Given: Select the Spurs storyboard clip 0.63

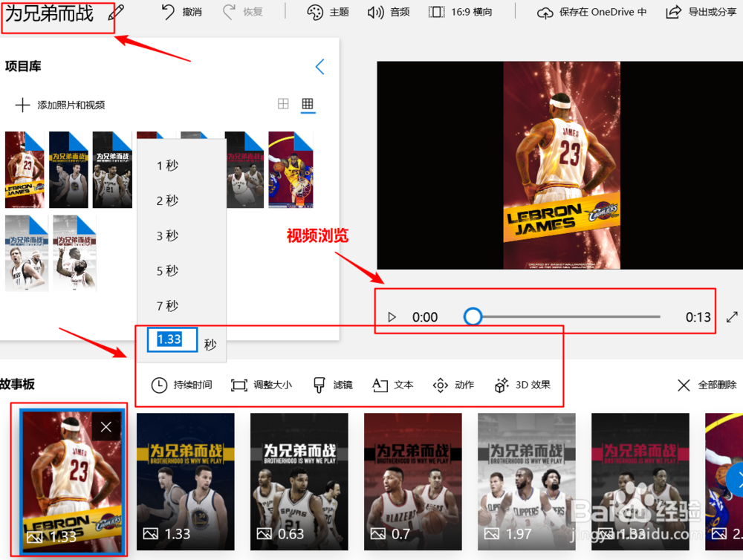Looking at the screenshot, I should (299, 482).
